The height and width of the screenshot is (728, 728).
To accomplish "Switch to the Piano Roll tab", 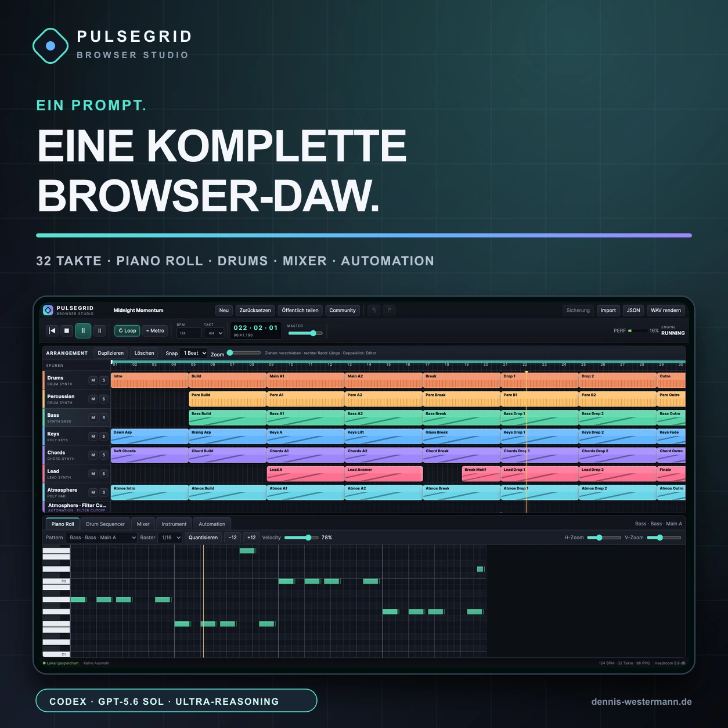I will coord(63,524).
